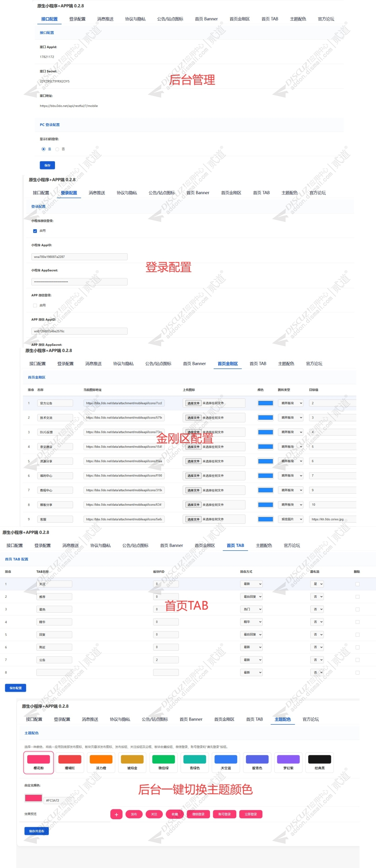The width and height of the screenshot is (376, 868).
Task: Choose the 微信绿 theme color
Action: tap(163, 762)
